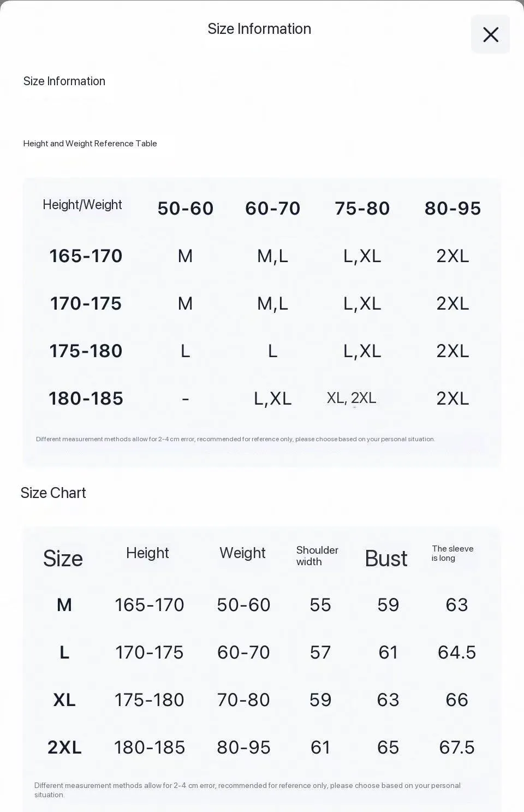Click the Weight column header in Size Chart

point(242,553)
